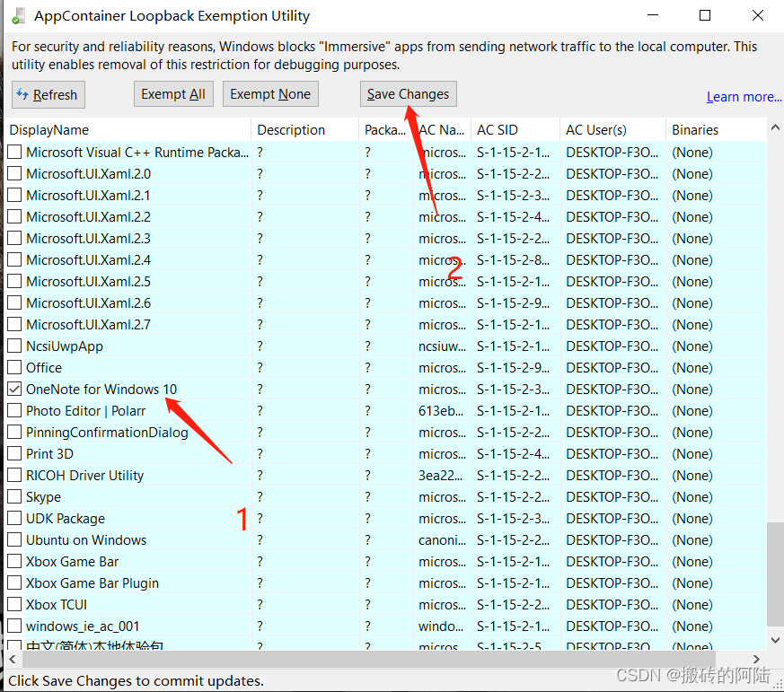Click the horizontal scrollbar right arrow
Image resolution: width=784 pixels, height=692 pixels.
(756, 659)
